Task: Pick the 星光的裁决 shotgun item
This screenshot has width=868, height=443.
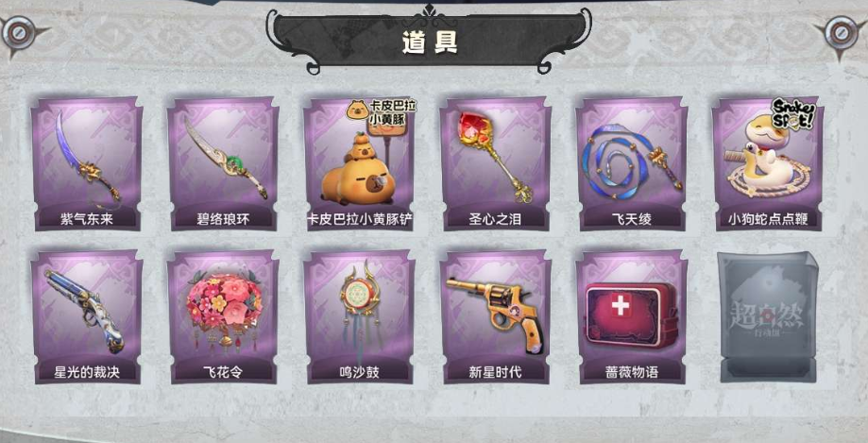Action: click(x=86, y=316)
